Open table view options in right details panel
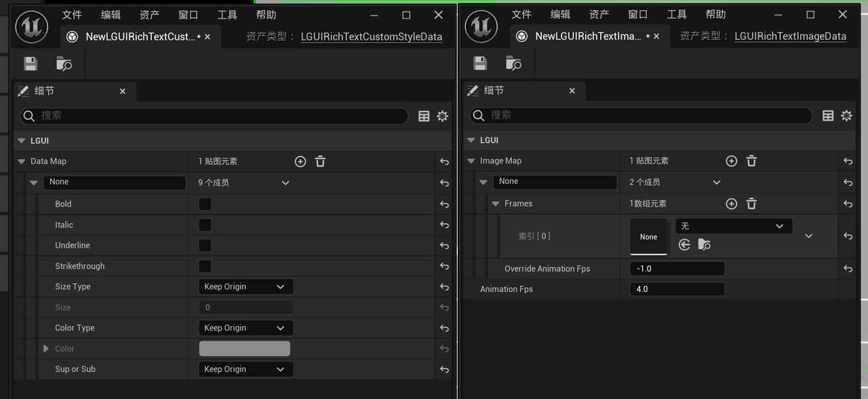868x399 pixels. (x=828, y=116)
